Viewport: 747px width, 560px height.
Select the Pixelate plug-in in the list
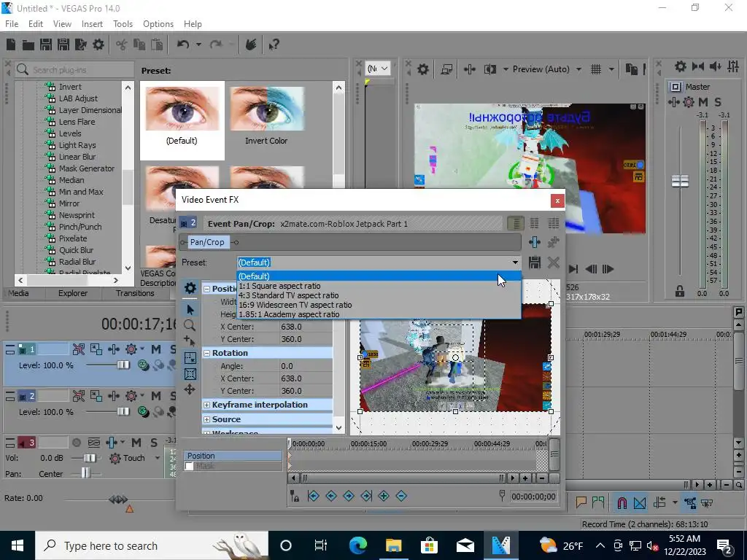(x=73, y=238)
